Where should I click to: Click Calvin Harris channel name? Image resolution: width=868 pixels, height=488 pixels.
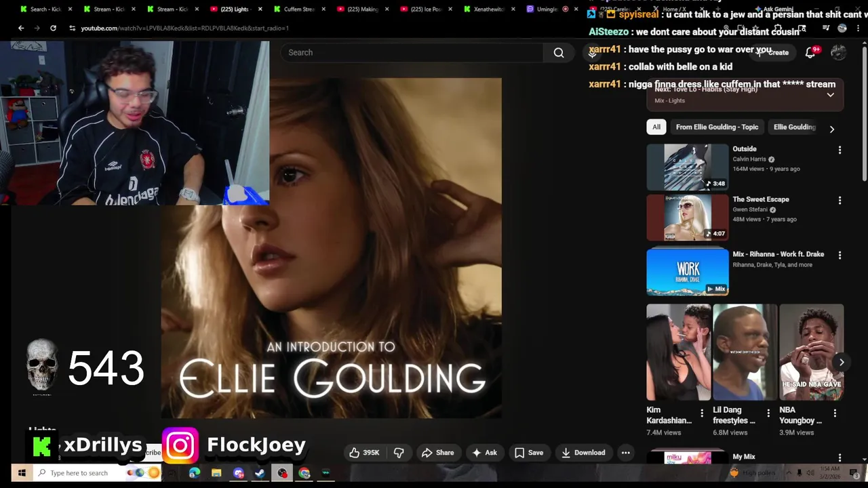coord(749,159)
